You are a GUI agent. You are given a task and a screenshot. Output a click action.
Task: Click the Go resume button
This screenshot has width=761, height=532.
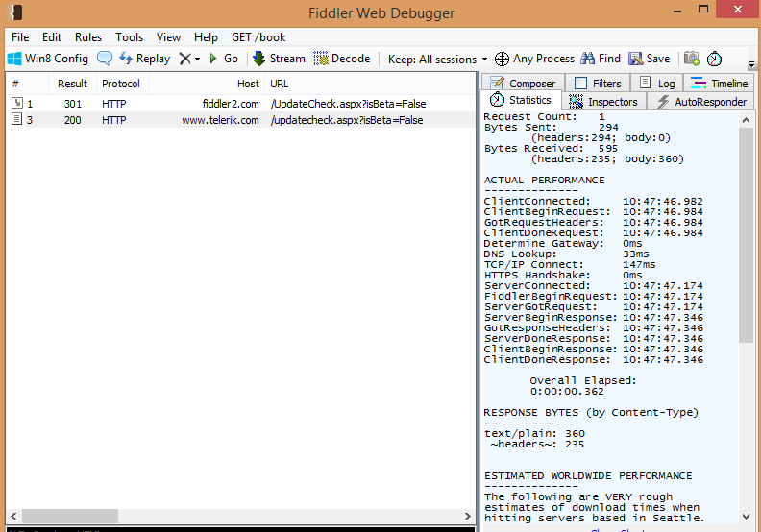click(224, 59)
